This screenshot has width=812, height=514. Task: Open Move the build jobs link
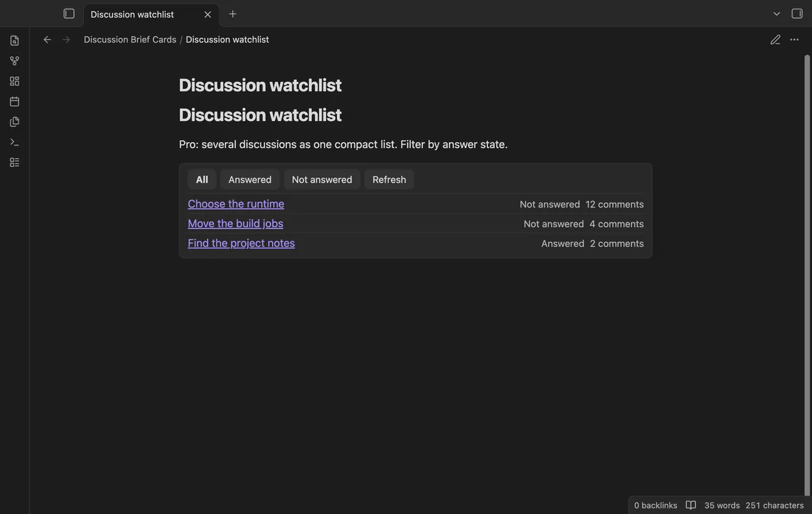[235, 223]
